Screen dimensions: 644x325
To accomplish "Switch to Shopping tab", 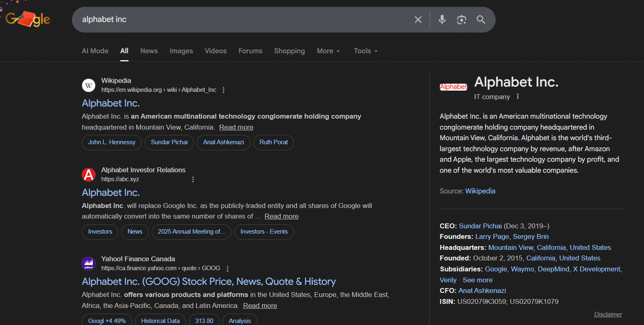I will click(289, 51).
